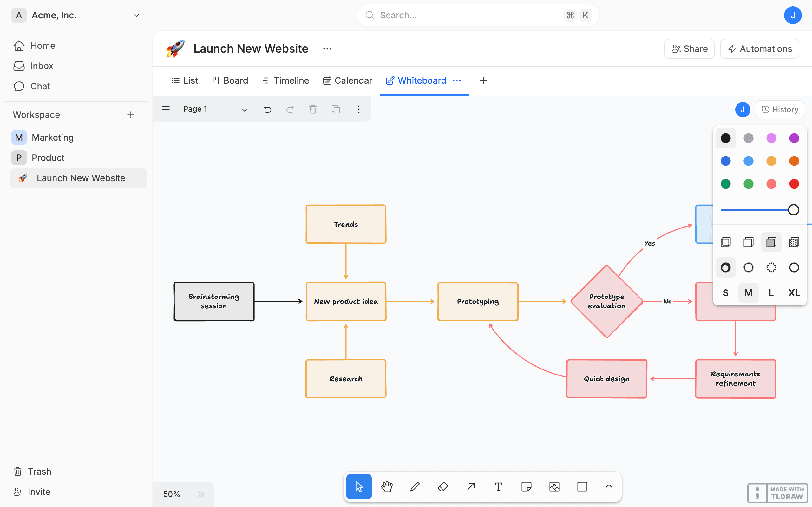812x507 pixels.
Task: Set size to XL
Action: [x=794, y=293]
